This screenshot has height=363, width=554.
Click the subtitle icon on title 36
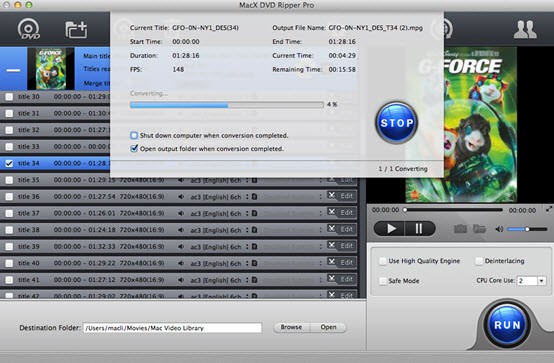[254, 197]
